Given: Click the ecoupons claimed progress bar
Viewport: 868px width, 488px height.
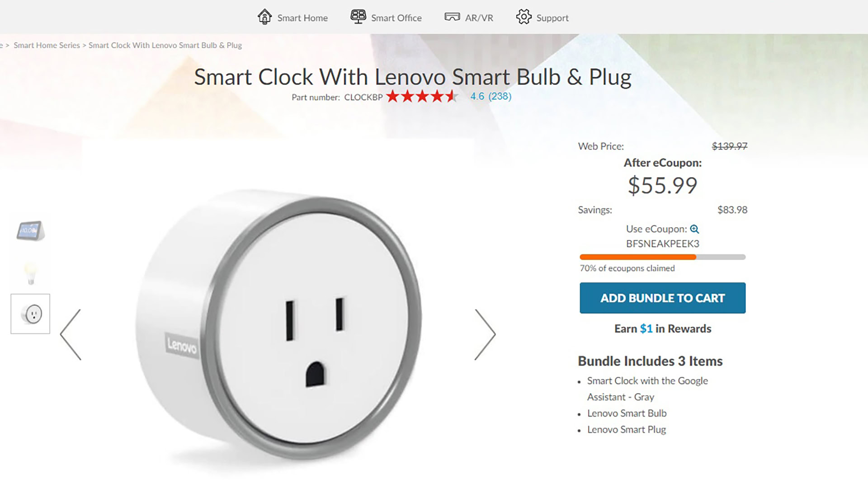Looking at the screenshot, I should [x=662, y=257].
